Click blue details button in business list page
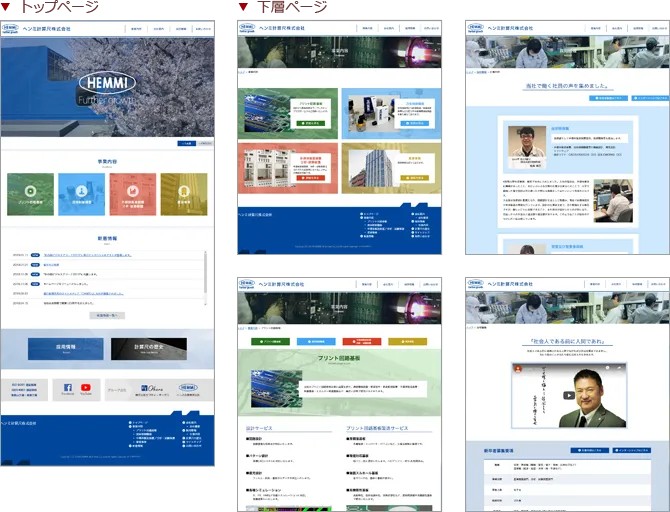Image resolution: width=670 pixels, height=512 pixels. pyautogui.click(x=414, y=123)
